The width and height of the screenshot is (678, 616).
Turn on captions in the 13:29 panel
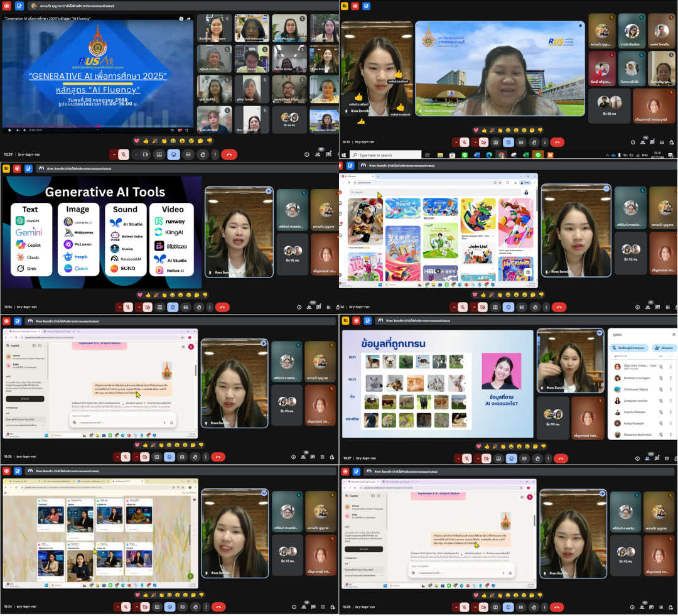coord(188,154)
